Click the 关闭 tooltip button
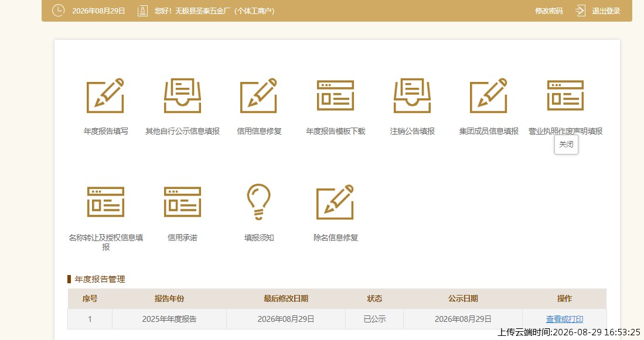Screen dimensions: 644x340 tap(567, 145)
